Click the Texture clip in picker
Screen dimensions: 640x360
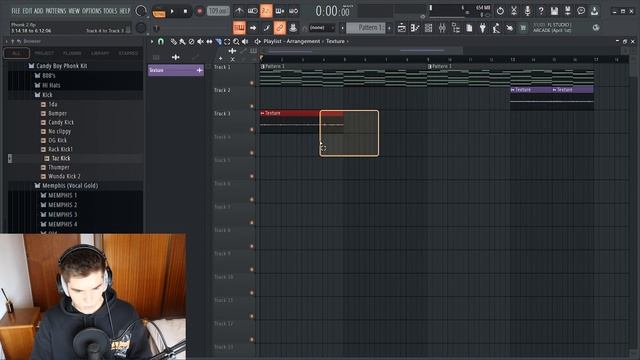point(176,70)
